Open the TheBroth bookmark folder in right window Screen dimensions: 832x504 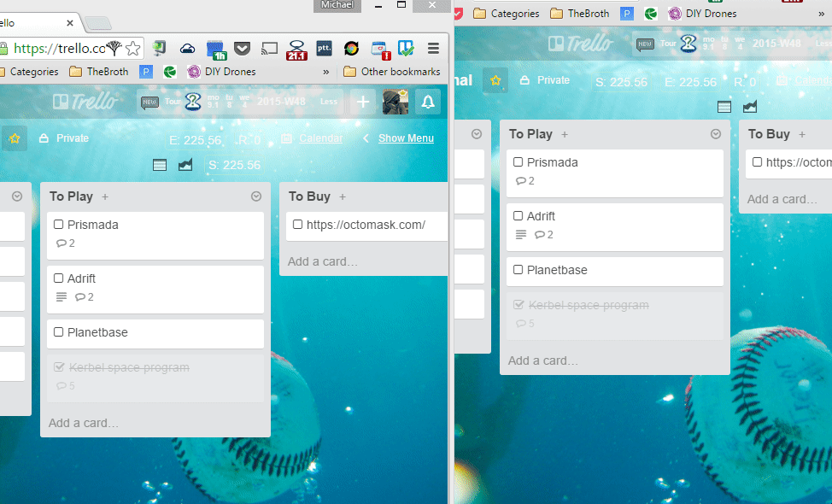(580, 14)
